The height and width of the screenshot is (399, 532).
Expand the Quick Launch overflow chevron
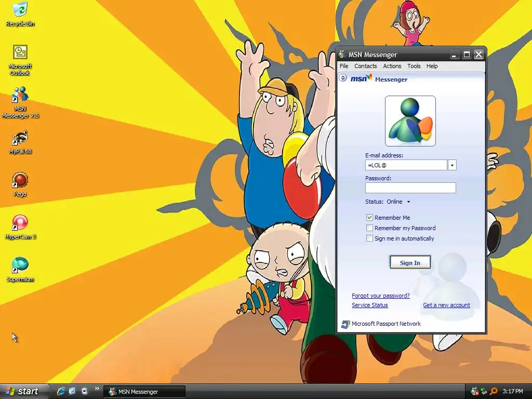[x=97, y=389]
